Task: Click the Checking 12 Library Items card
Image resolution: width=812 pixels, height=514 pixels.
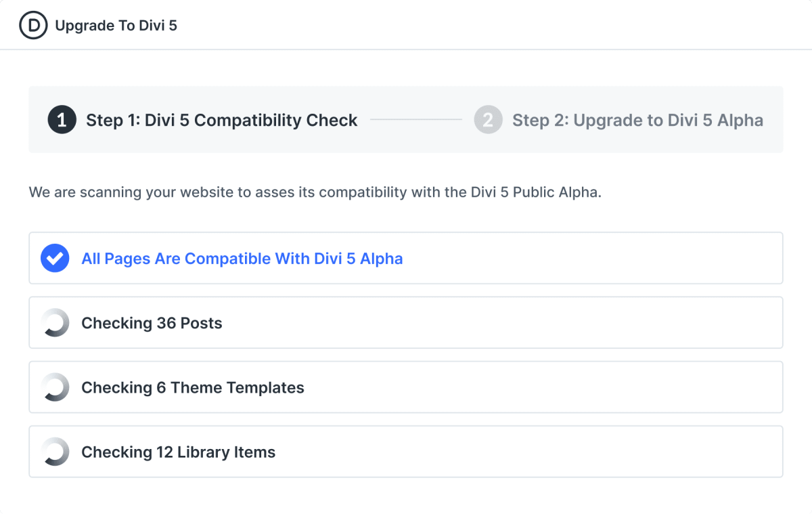Action: tap(406, 452)
